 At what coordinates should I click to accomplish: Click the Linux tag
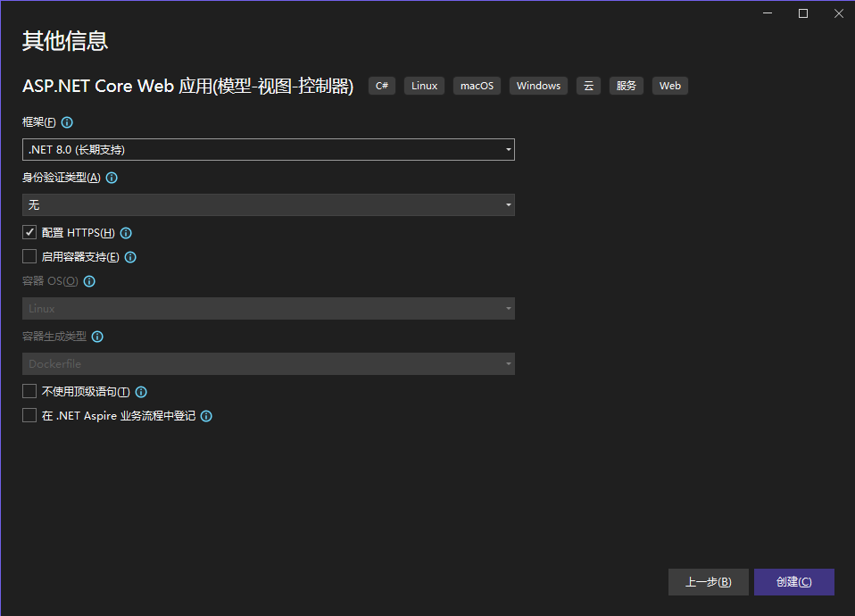point(424,86)
